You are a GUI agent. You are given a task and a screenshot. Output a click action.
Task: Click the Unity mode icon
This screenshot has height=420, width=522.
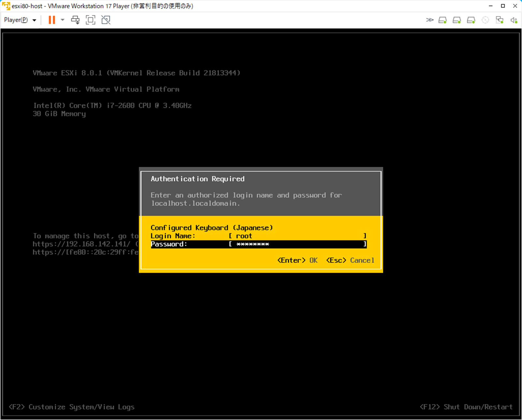pyautogui.click(x=106, y=20)
